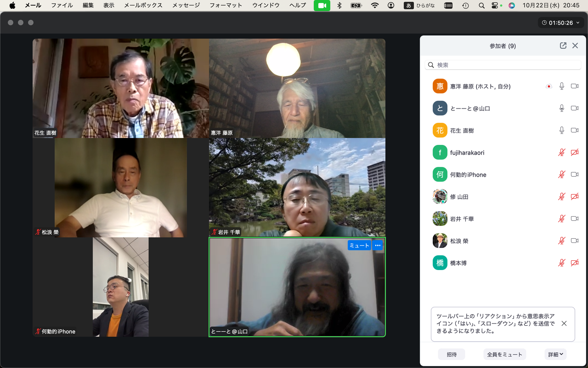Screen dimensions: 588x368
Task: Open Wi-Fi status in menu bar
Action: pyautogui.click(x=375, y=6)
